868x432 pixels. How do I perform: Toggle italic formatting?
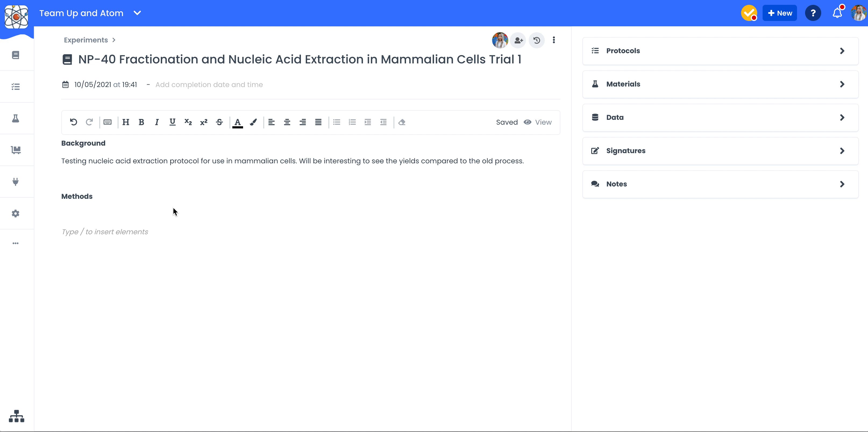click(157, 122)
